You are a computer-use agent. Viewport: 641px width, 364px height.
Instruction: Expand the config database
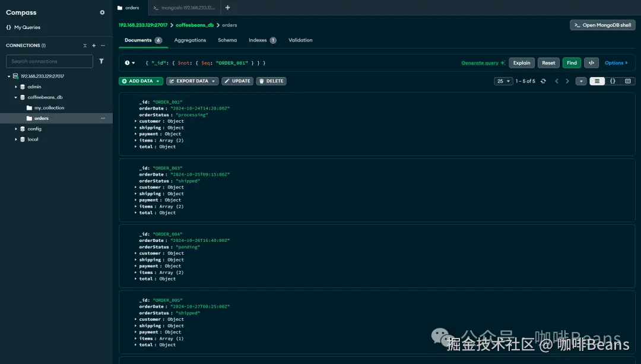coord(16,129)
